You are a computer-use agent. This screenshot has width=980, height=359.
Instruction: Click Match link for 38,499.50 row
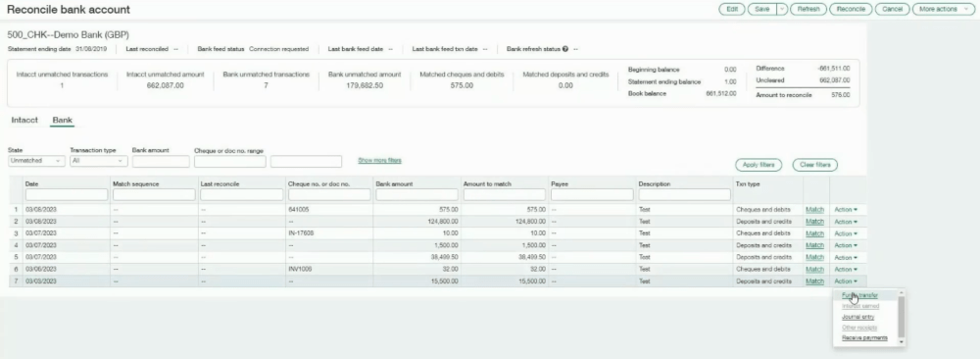(815, 257)
